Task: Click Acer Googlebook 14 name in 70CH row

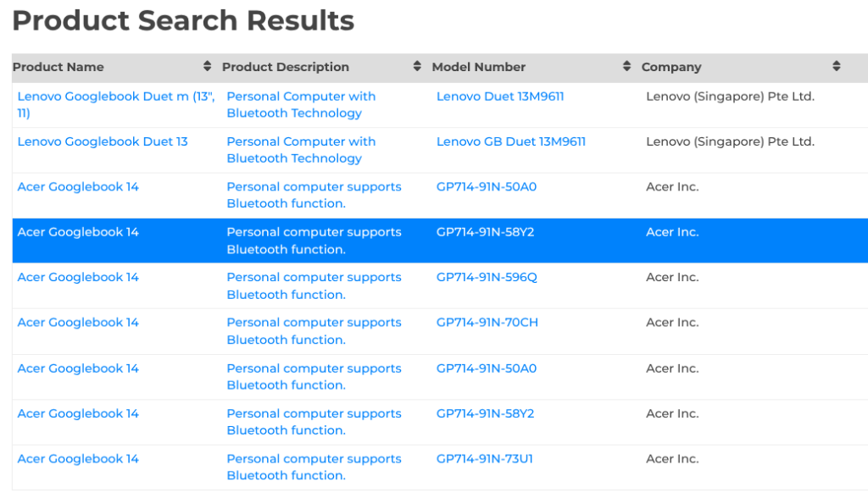Action: point(78,323)
